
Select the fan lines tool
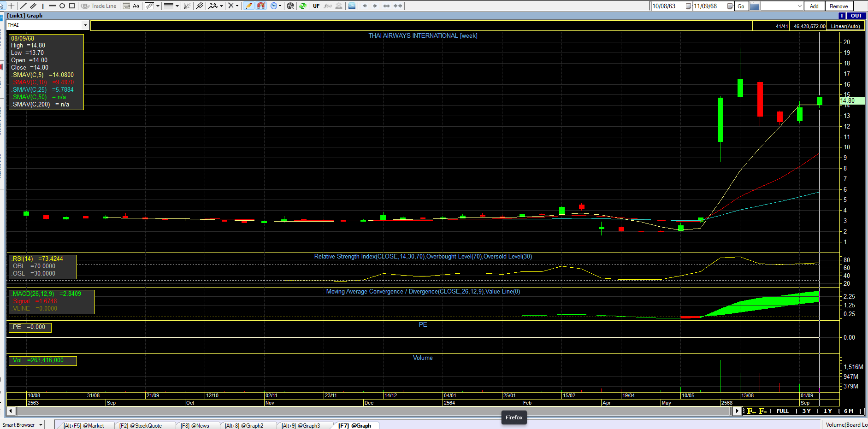(187, 6)
